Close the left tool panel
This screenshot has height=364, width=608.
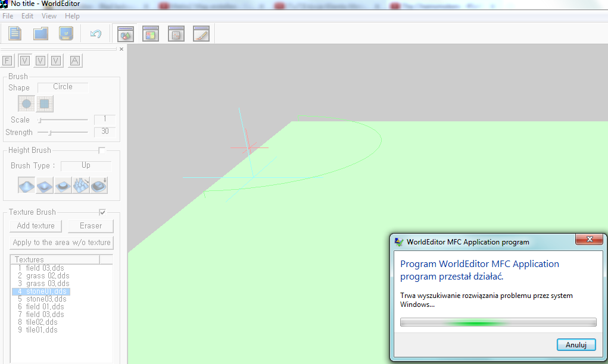[121, 49]
